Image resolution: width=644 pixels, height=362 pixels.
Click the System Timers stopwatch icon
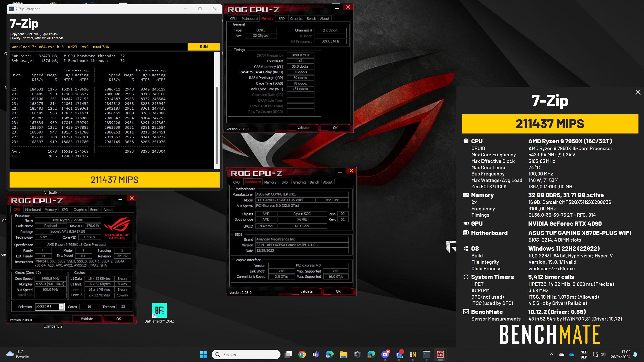[466, 277]
